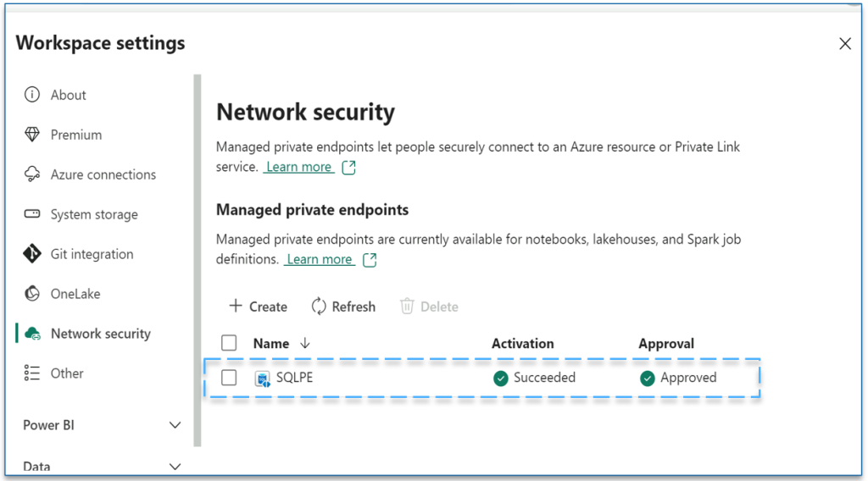The width and height of the screenshot is (868, 481).
Task: Click the Approved green checkmark icon
Action: pyautogui.click(x=647, y=379)
